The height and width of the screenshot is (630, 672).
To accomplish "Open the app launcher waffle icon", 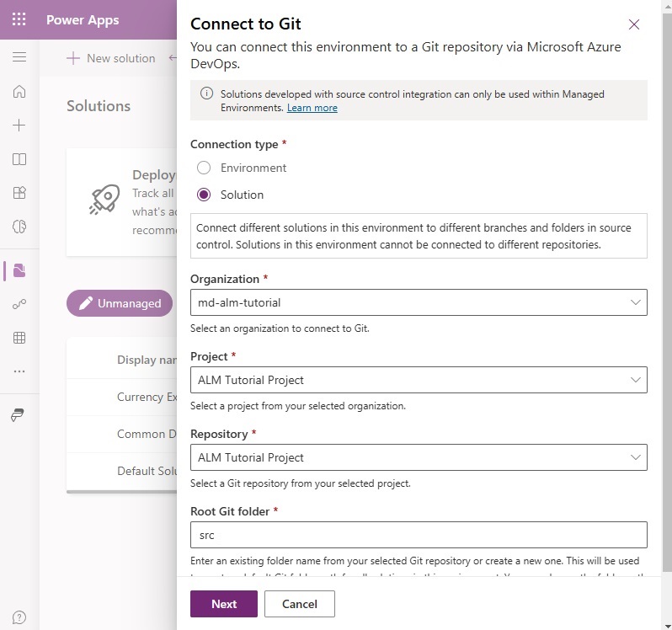I will point(19,19).
